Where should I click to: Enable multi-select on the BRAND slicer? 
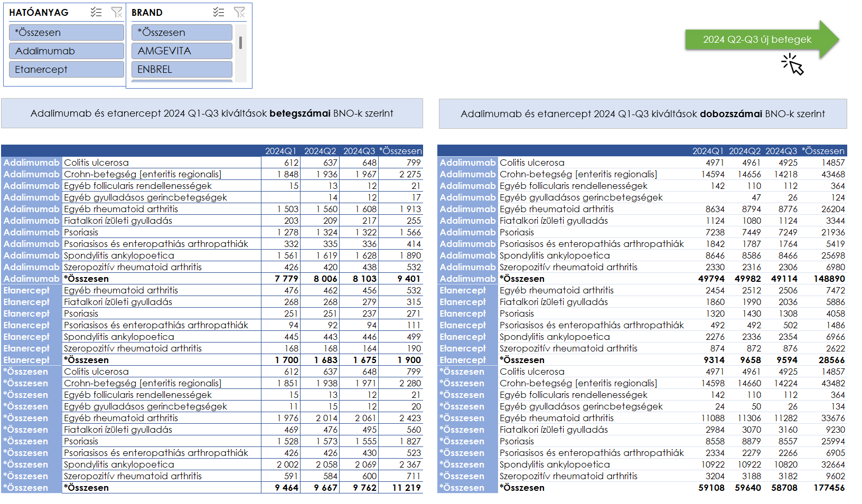tap(219, 12)
